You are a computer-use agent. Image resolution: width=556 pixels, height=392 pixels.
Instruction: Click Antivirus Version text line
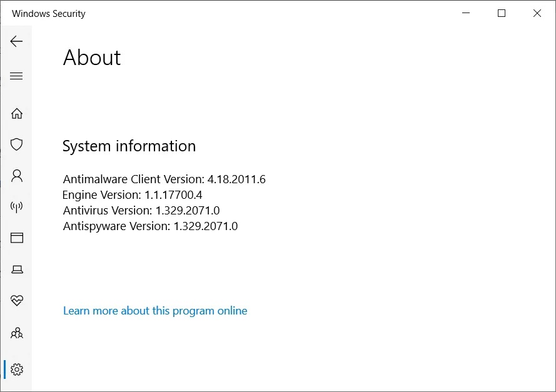[141, 211]
